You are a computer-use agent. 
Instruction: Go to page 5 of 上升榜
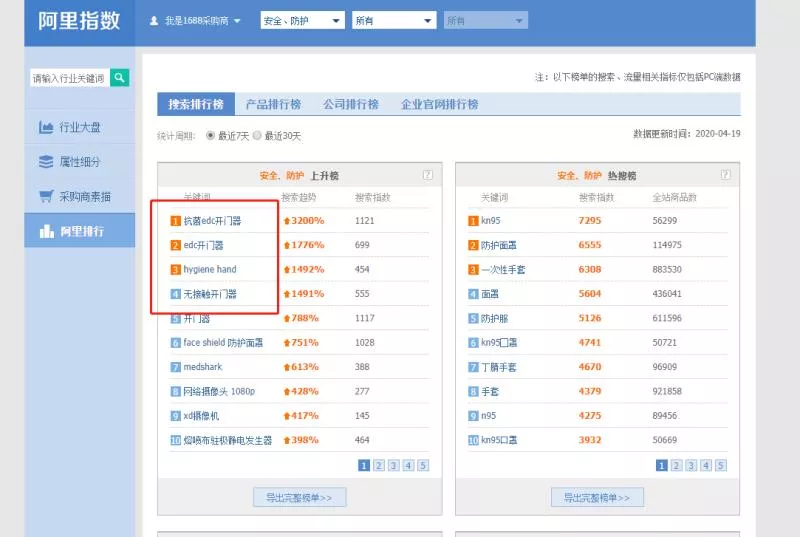click(423, 465)
